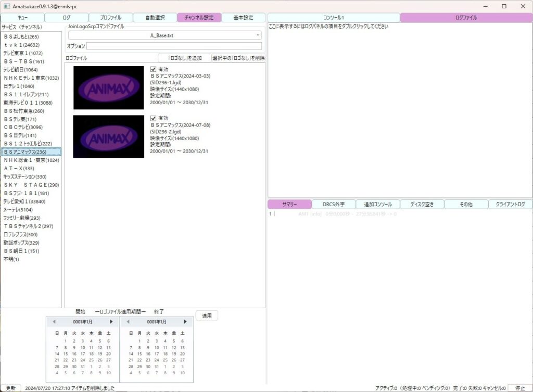Click the 停止 button
This screenshot has width=533, height=392.
click(519, 388)
